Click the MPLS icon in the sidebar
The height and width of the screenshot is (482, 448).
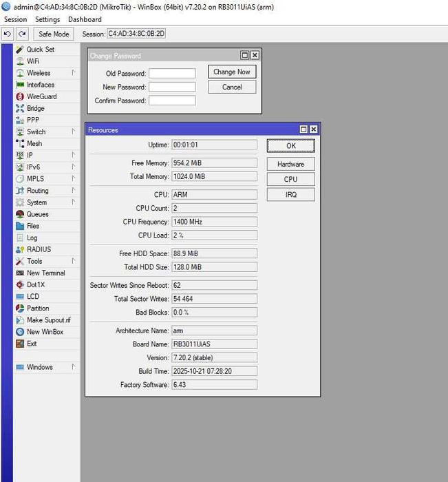[20, 178]
